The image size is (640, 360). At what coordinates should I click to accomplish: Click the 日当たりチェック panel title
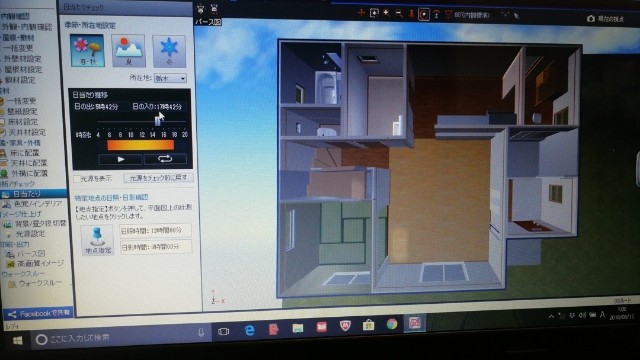(x=83, y=7)
